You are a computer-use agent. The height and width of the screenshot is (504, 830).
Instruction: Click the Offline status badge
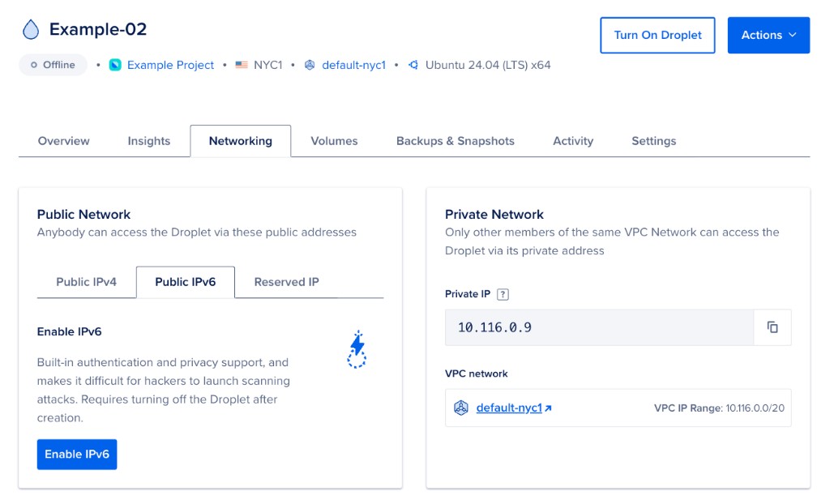[x=53, y=65]
